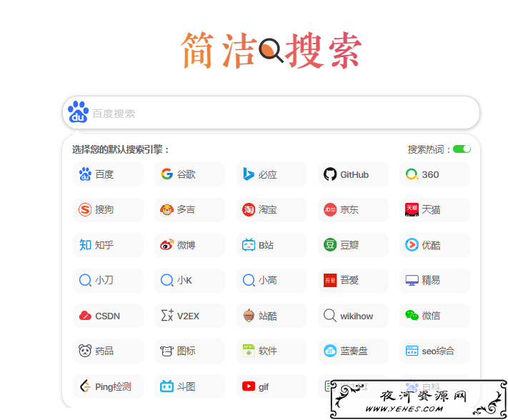508x420 pixels.
Task: Click the 豆瓣 Douban icon
Action: 330,245
